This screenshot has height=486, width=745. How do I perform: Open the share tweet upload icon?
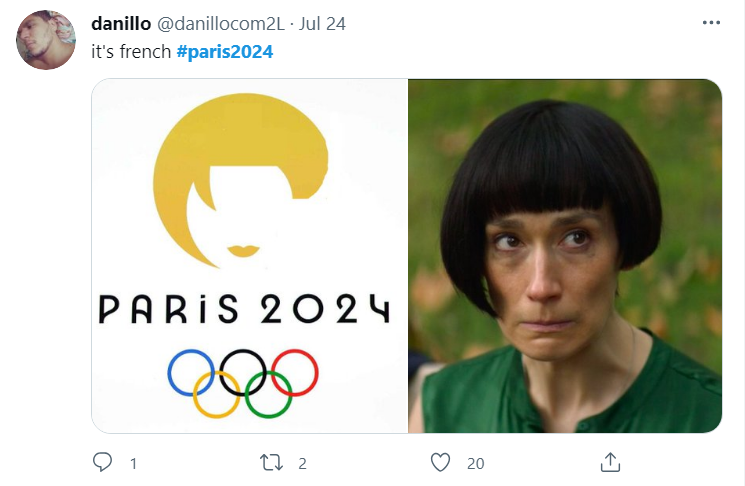[611, 462]
